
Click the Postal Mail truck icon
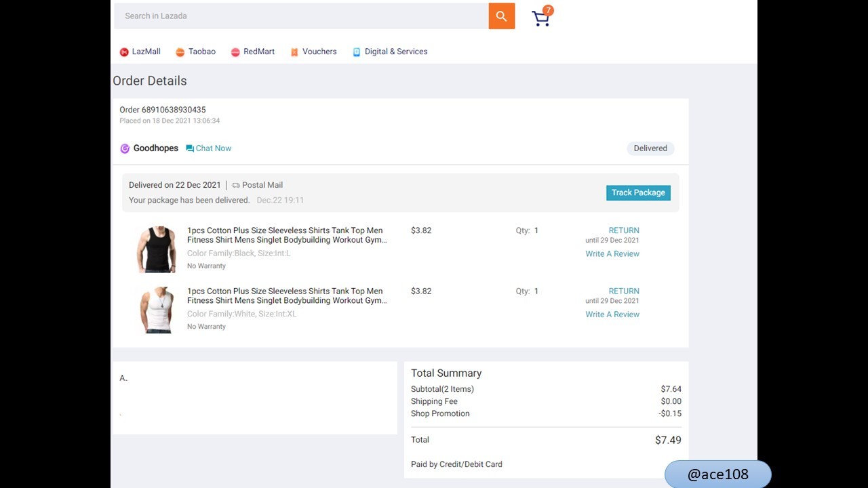point(236,185)
